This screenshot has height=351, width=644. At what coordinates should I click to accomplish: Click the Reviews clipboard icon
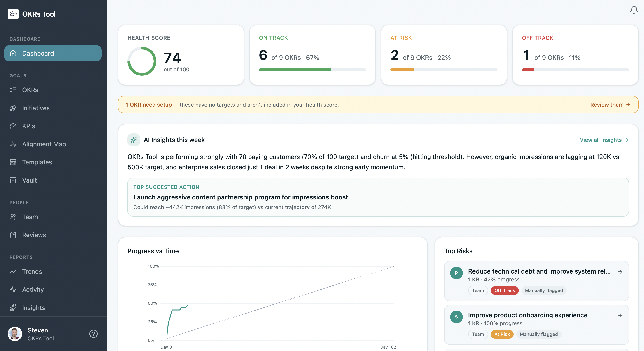(13, 235)
